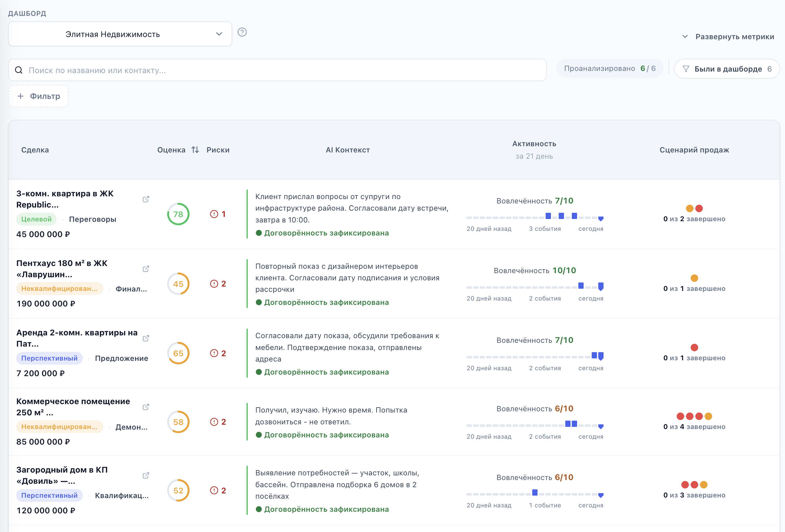Open external link for Загородный дом deal
Image resolution: width=785 pixels, height=532 pixels.
146,475
